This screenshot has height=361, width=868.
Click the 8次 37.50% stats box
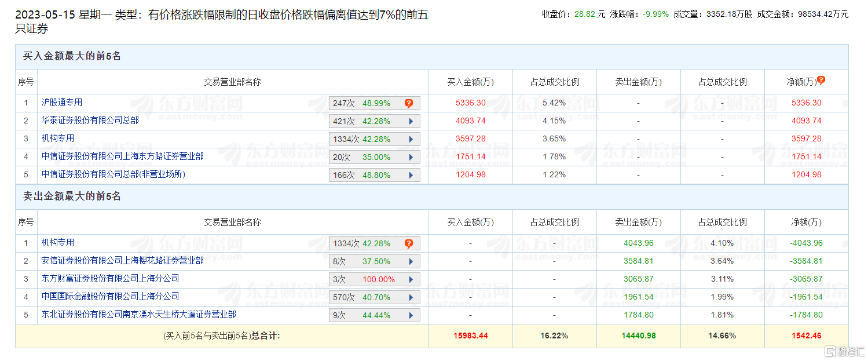pos(374,261)
